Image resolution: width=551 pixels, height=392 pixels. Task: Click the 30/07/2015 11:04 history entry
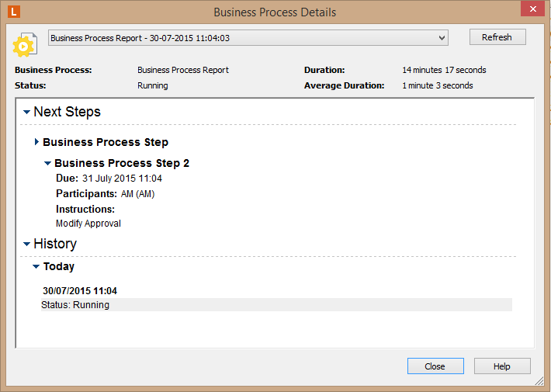click(80, 291)
